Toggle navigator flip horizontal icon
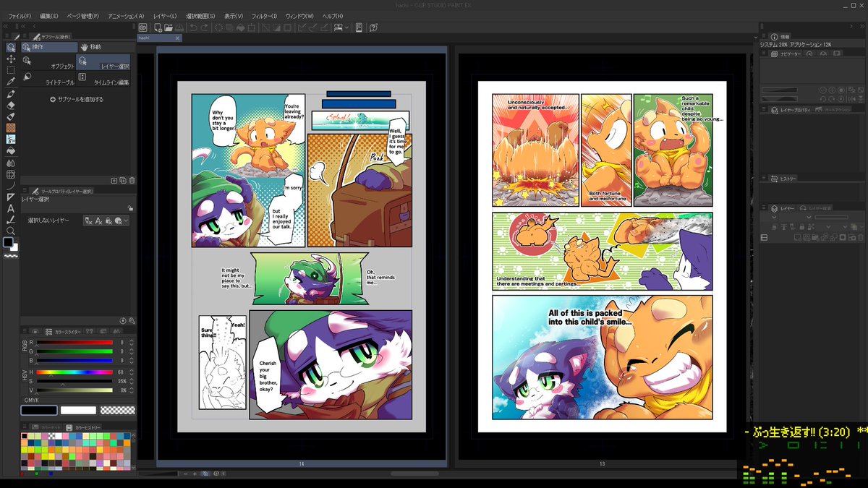This screenshot has width=868, height=488. pyautogui.click(x=852, y=98)
